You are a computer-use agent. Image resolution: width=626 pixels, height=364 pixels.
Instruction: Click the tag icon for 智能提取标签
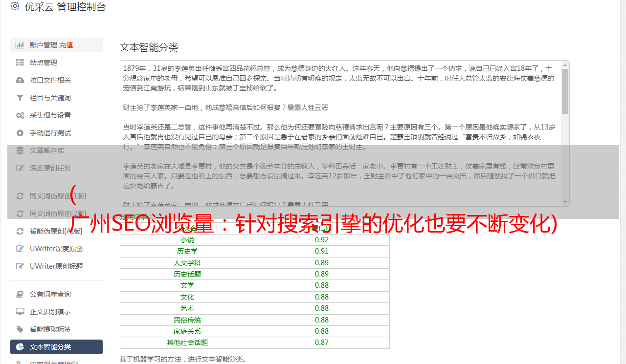(20, 329)
